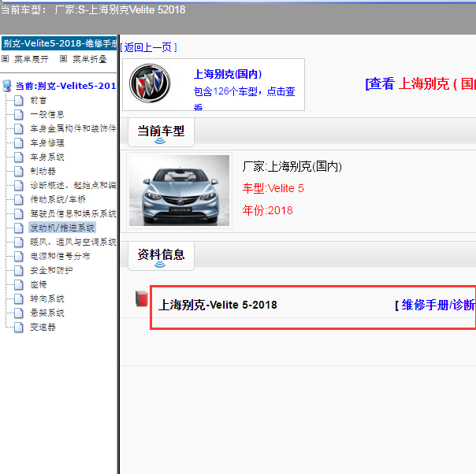Click 菜单展开 to expand the menu
The width and height of the screenshot is (476, 474).
tap(32, 59)
